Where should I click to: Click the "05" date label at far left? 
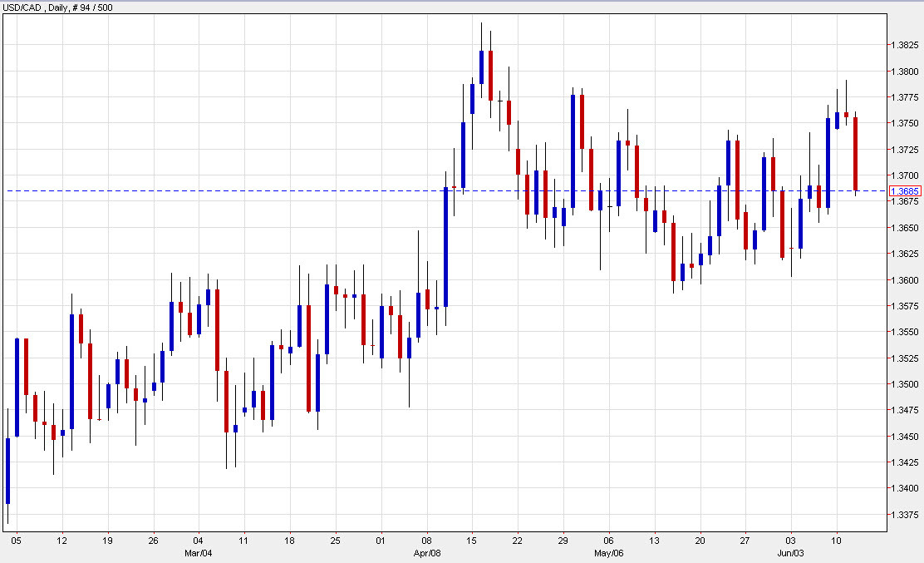pyautogui.click(x=17, y=539)
